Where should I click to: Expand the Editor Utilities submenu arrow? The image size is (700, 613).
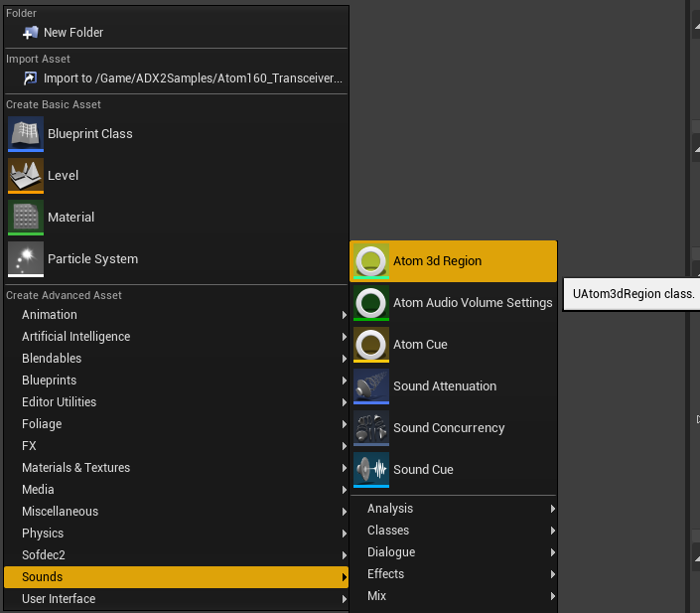pyautogui.click(x=345, y=402)
